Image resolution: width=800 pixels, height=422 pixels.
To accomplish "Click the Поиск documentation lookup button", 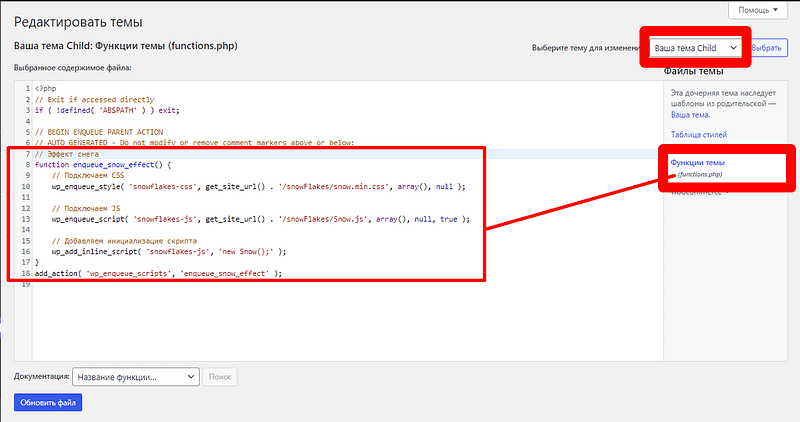I will tap(221, 377).
